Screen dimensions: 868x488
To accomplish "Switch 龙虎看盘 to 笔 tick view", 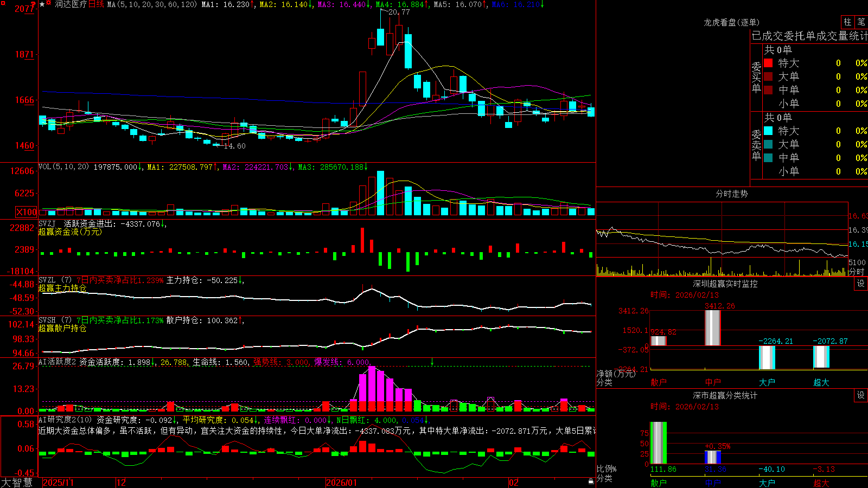I will click(x=861, y=22).
